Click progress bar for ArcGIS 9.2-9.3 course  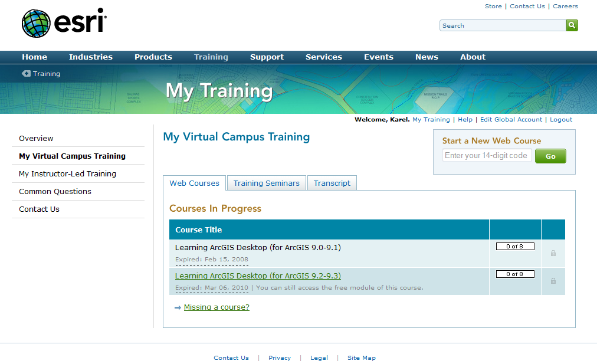(515, 274)
